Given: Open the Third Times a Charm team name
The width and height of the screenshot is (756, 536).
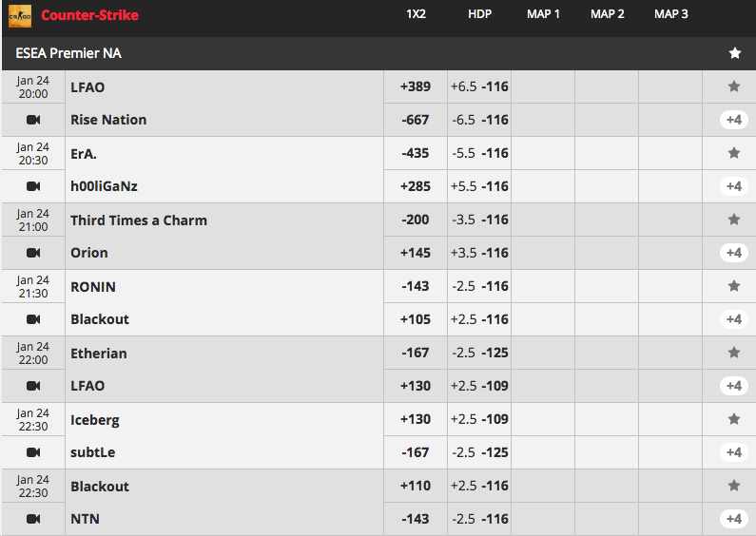Looking at the screenshot, I should coord(139,220).
